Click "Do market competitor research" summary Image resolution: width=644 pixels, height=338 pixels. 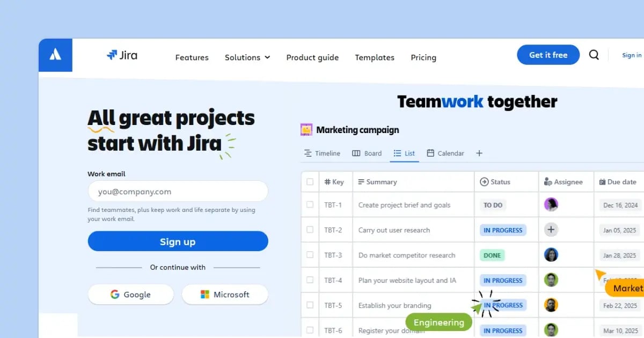(407, 255)
